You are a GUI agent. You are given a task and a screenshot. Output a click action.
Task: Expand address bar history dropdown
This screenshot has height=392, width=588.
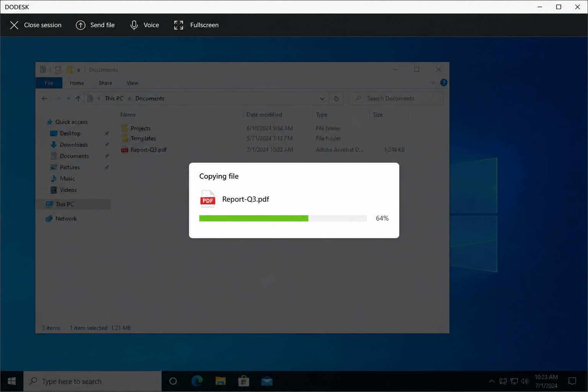(x=322, y=98)
